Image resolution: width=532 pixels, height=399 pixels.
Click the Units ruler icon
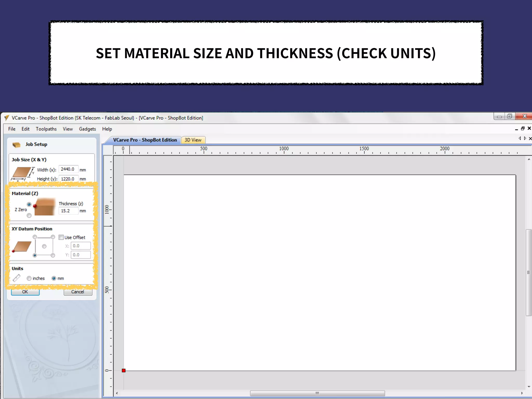pos(17,278)
